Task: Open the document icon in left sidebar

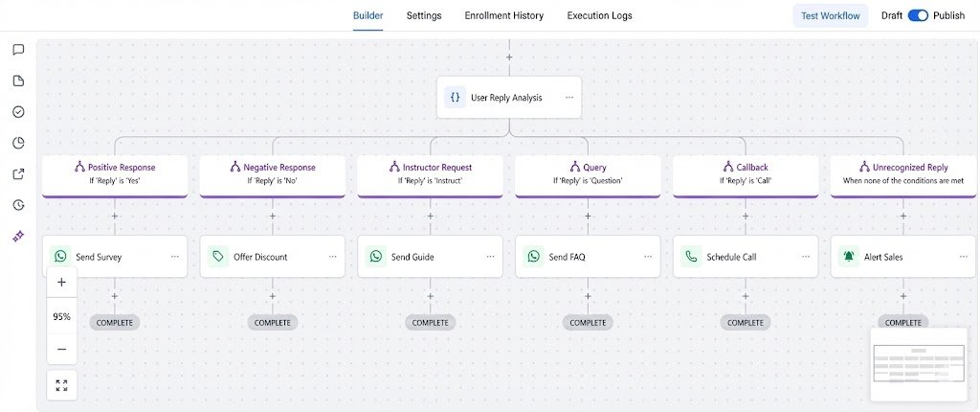Action: 18,80
